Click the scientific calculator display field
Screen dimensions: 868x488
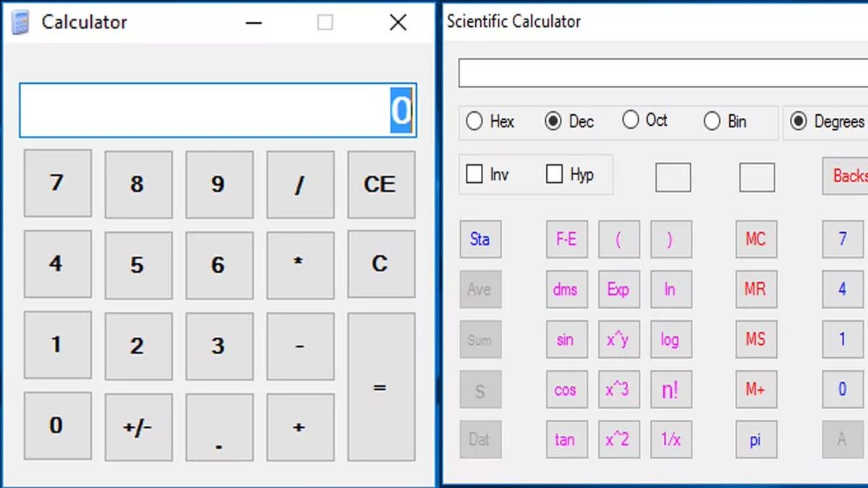tap(663, 73)
